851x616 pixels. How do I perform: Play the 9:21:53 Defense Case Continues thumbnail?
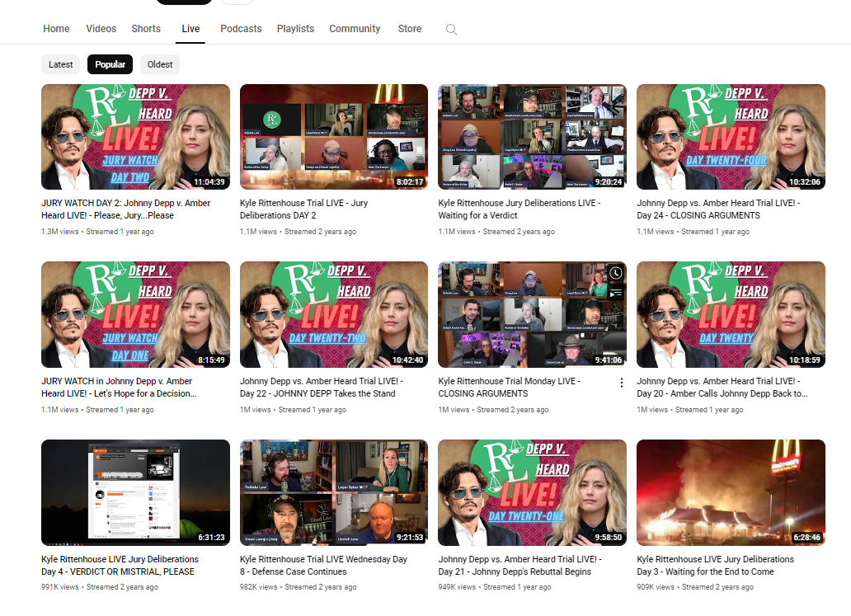[334, 492]
